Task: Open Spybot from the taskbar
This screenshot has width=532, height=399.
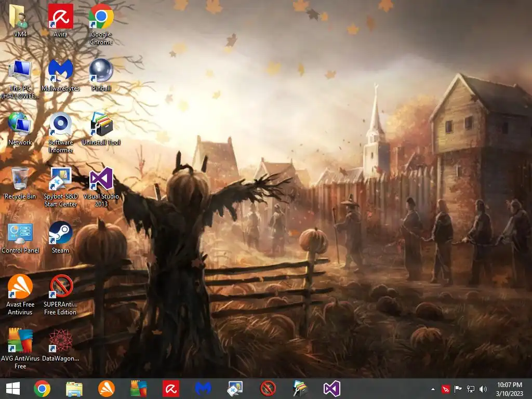Action: coord(235,389)
